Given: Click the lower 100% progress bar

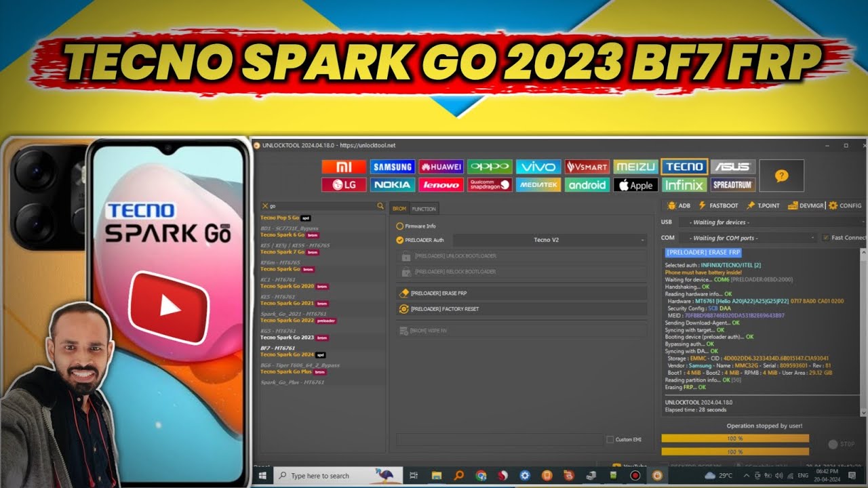Looking at the screenshot, I should tap(735, 451).
